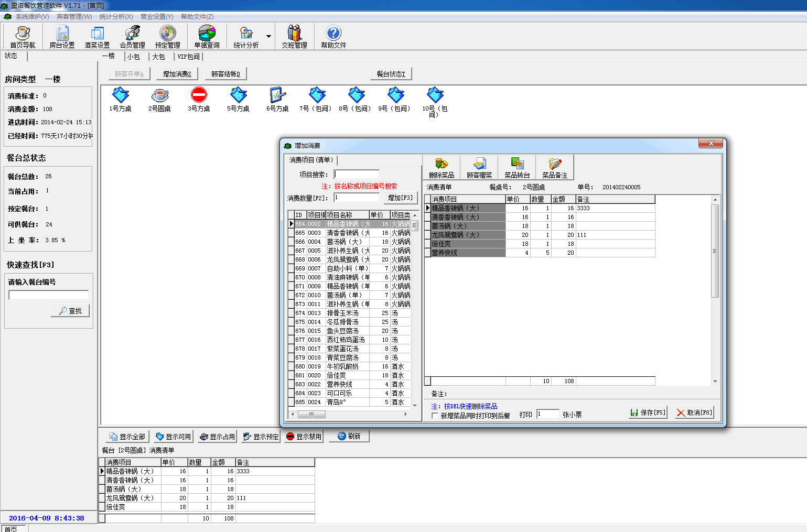Enable 新增菜品同时打印到后橱 checkbox

click(435, 416)
